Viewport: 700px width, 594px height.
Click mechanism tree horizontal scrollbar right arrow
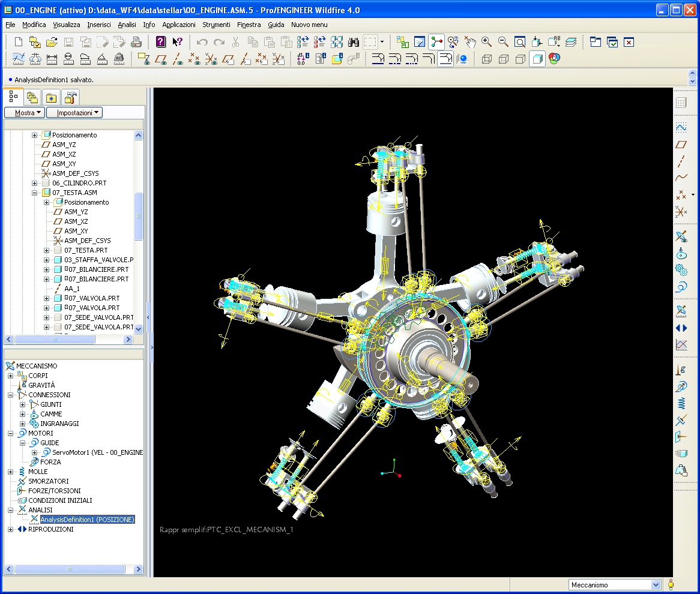(x=139, y=569)
